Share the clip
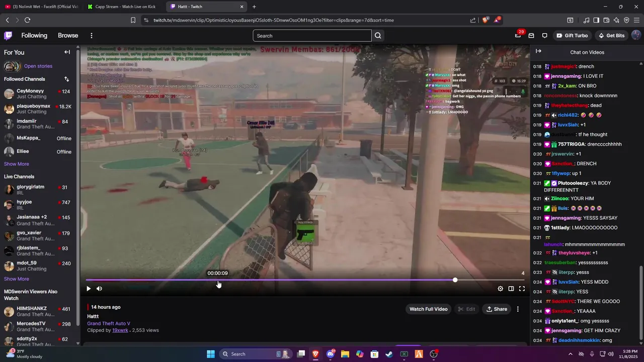This screenshot has height=362, width=644. pyautogui.click(x=497, y=309)
